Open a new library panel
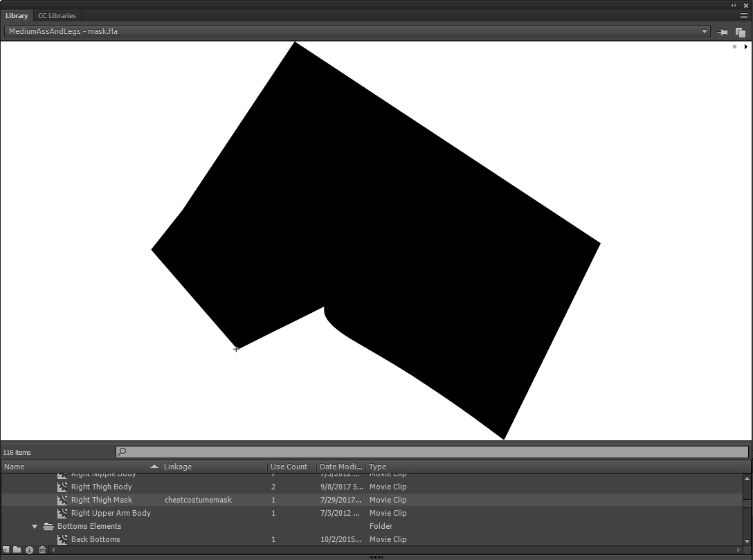This screenshot has height=560, width=753. (x=741, y=32)
